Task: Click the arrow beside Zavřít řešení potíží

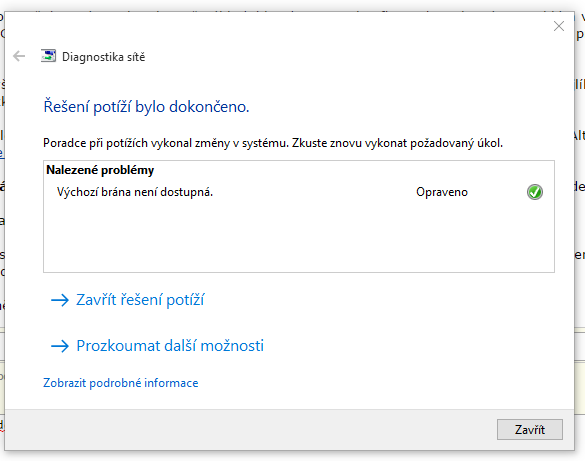Action: [x=60, y=300]
